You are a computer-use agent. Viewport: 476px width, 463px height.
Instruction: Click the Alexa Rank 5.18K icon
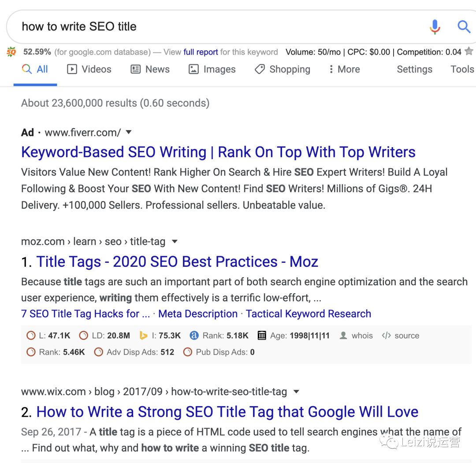click(194, 336)
